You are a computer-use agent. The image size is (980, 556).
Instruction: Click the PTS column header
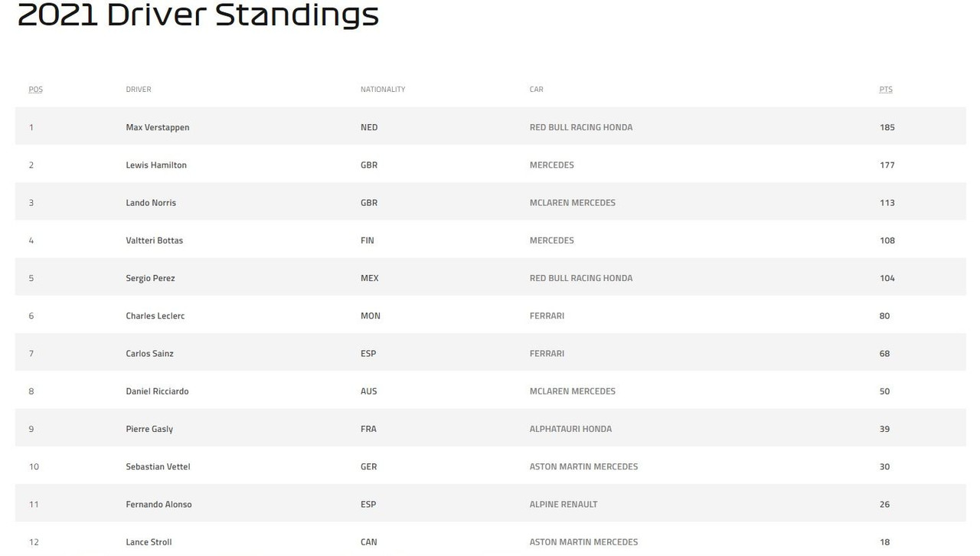[886, 90]
